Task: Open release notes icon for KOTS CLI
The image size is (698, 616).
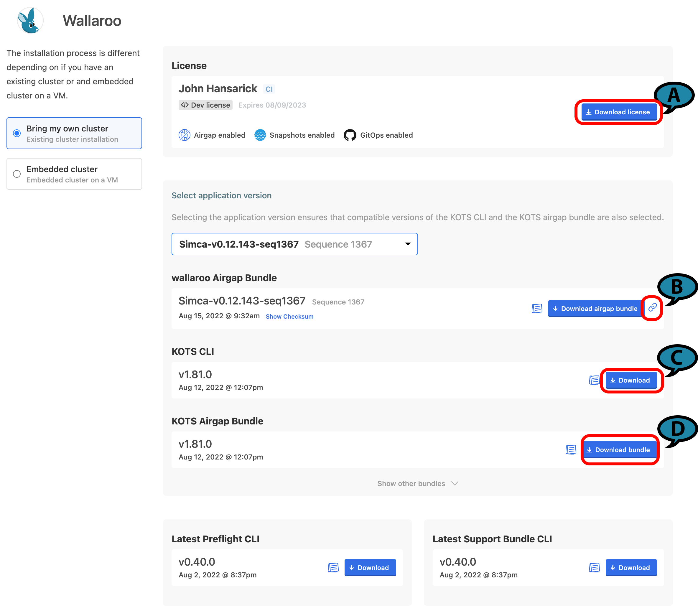Action: pyautogui.click(x=594, y=380)
